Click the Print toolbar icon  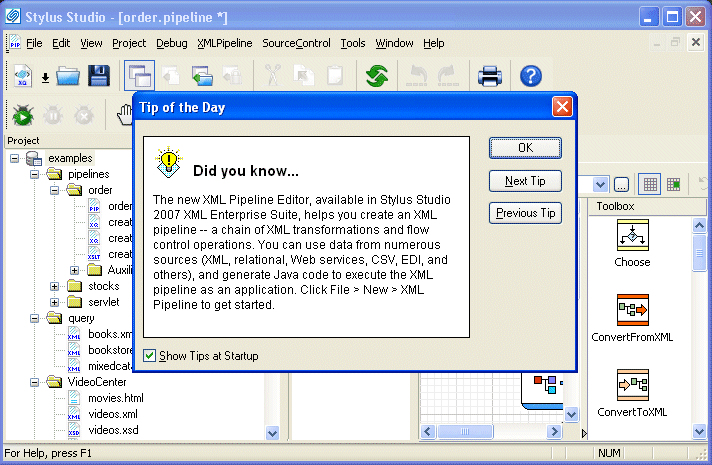489,76
